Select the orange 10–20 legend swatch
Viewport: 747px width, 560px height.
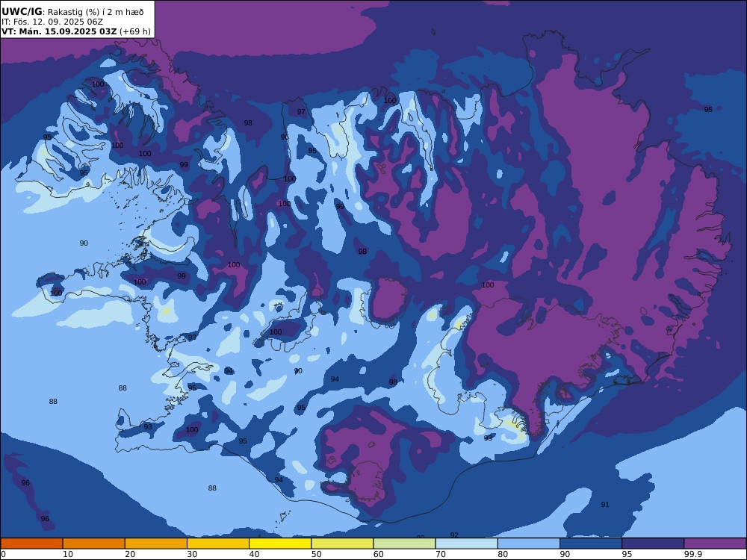94,544
